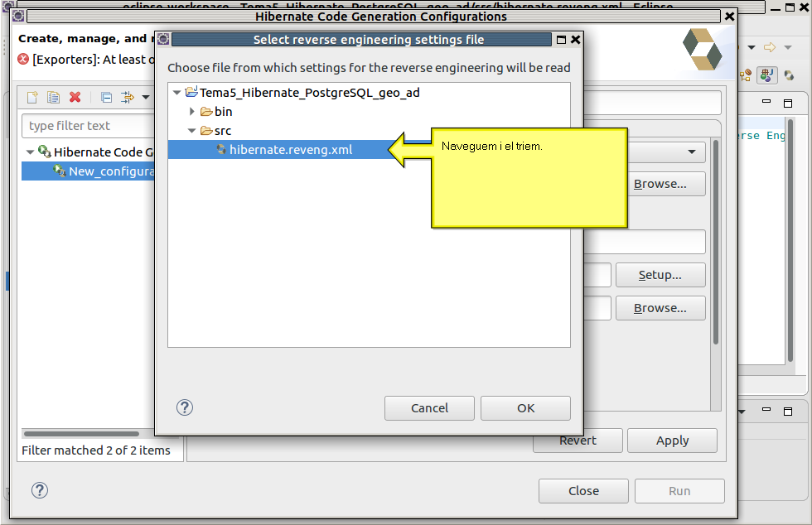Click the vertical scrollbar of the configuration panel

pos(716,242)
